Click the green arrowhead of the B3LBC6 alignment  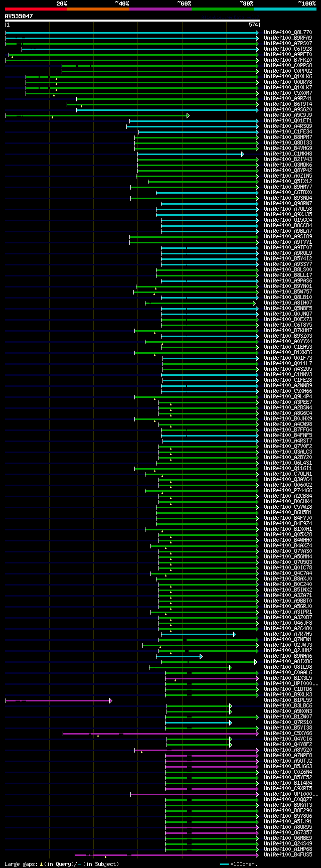pos(231,706)
